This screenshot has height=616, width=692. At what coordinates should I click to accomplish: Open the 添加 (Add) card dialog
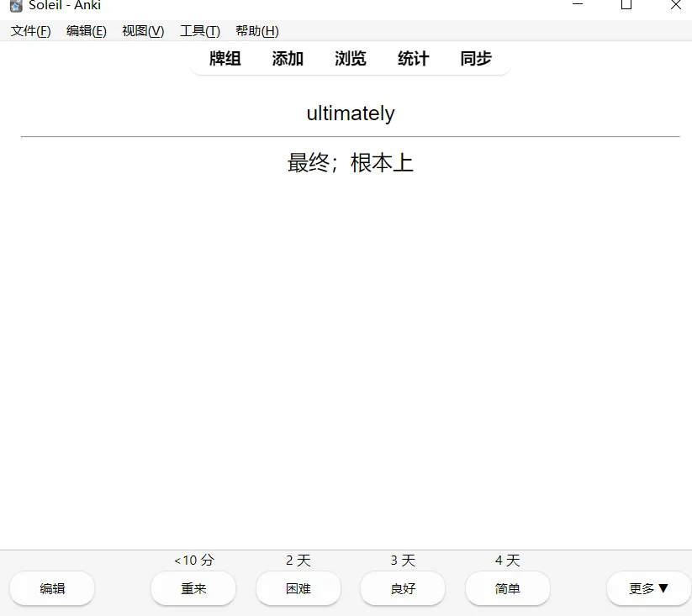click(287, 59)
